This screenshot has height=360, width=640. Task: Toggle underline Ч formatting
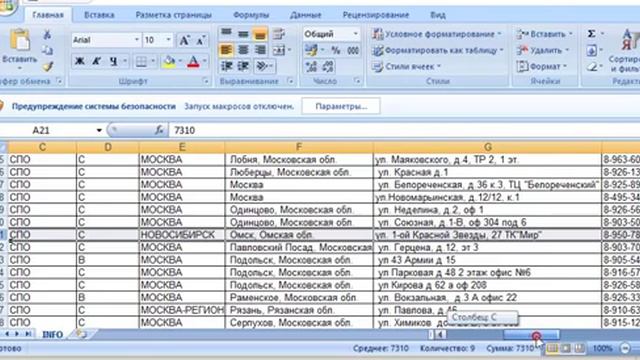tap(113, 62)
